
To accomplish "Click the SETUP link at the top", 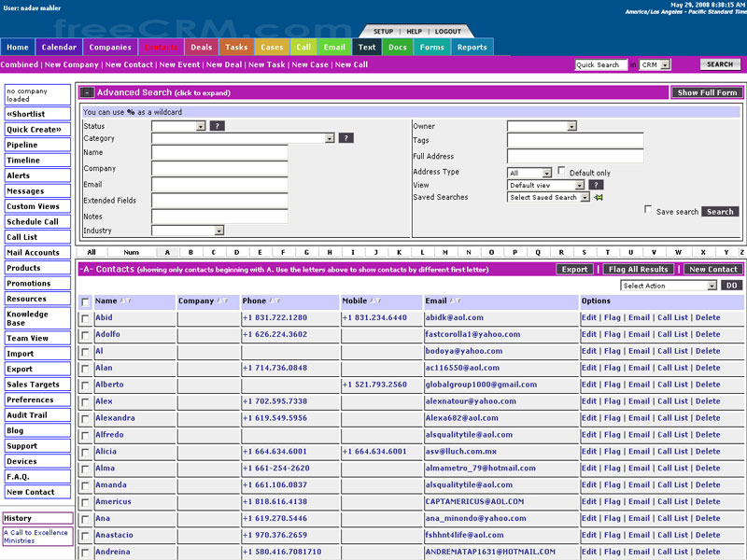I will 383,32.
